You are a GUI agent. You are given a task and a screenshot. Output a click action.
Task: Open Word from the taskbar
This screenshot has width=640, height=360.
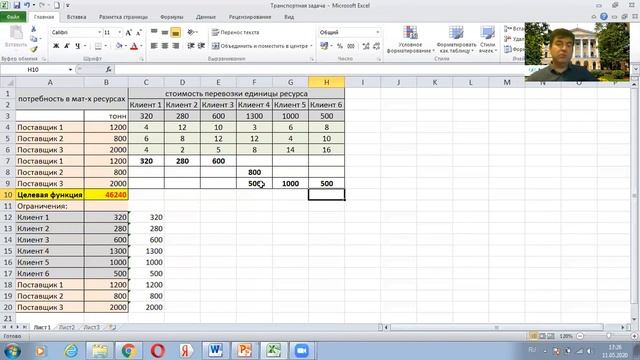click(215, 351)
